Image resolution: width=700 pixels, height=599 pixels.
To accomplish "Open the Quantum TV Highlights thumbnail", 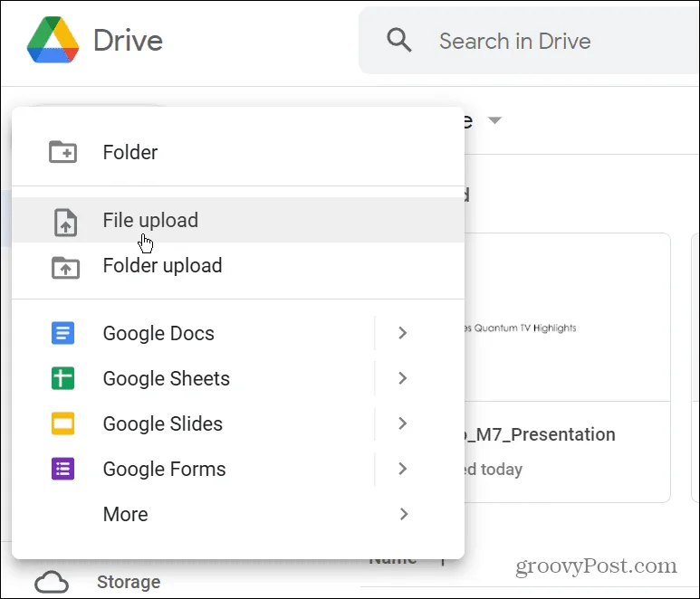I will click(567, 318).
